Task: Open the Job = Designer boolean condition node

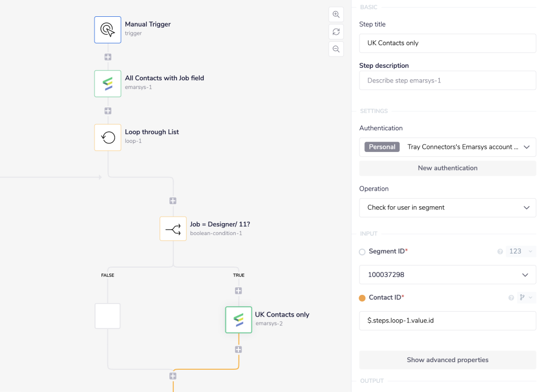Action: pyautogui.click(x=173, y=229)
